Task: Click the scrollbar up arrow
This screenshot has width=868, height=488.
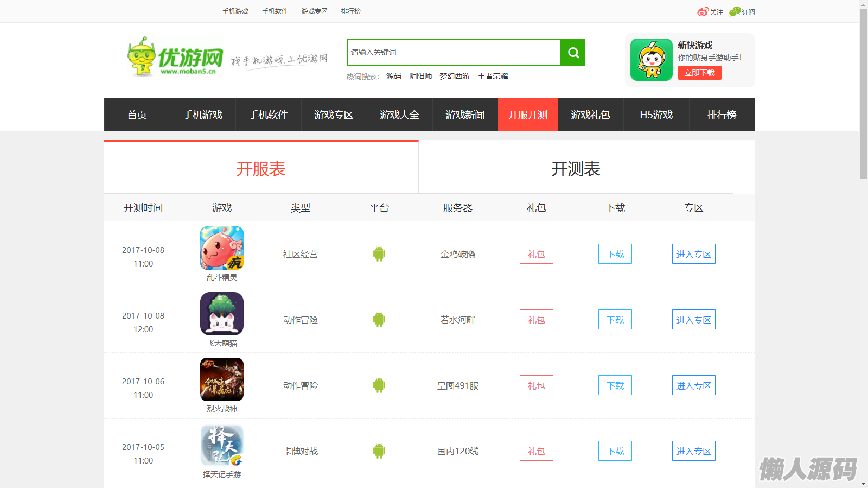Action: click(864, 4)
